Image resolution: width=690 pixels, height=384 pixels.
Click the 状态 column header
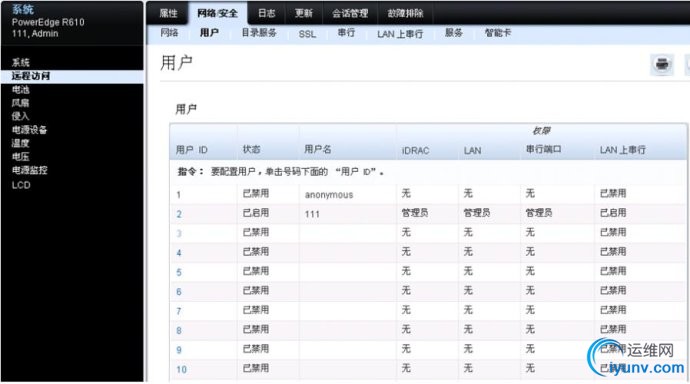251,150
